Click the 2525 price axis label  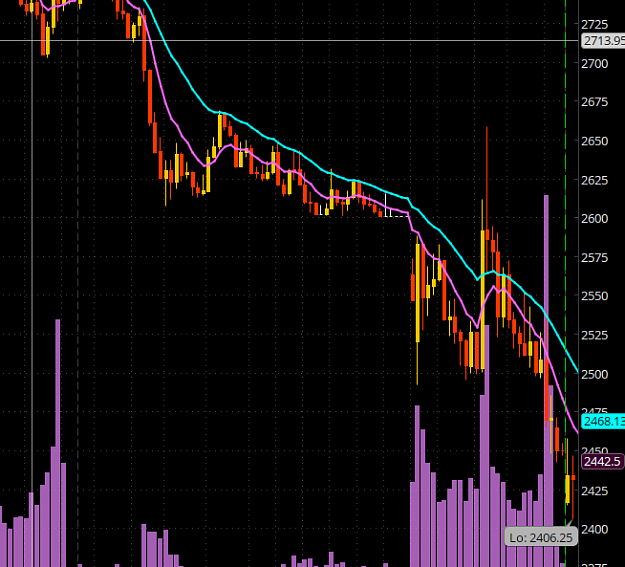coord(594,335)
